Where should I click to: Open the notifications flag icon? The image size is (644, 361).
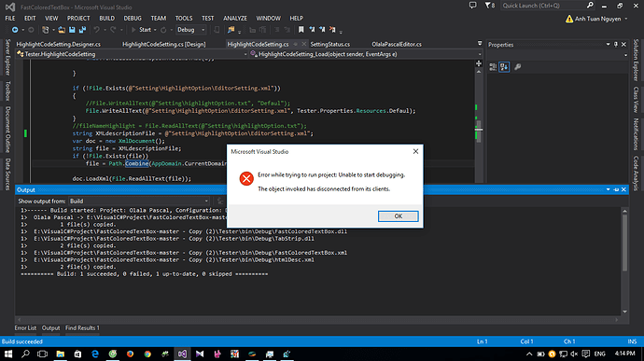coord(489,6)
